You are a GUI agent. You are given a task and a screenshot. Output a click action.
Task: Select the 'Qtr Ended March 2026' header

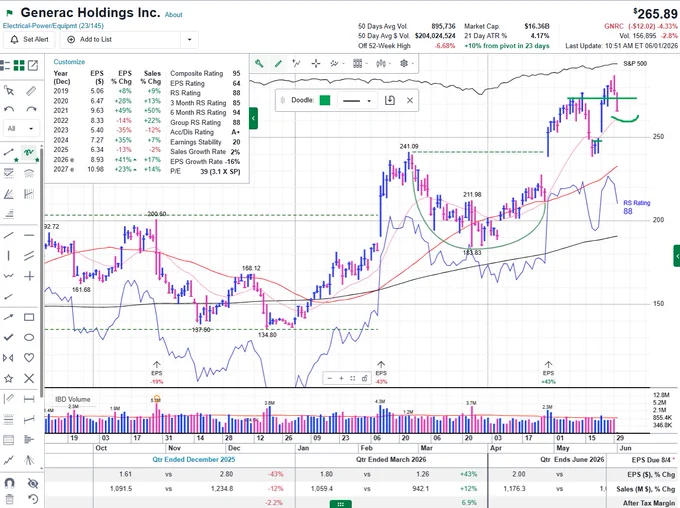point(391,459)
